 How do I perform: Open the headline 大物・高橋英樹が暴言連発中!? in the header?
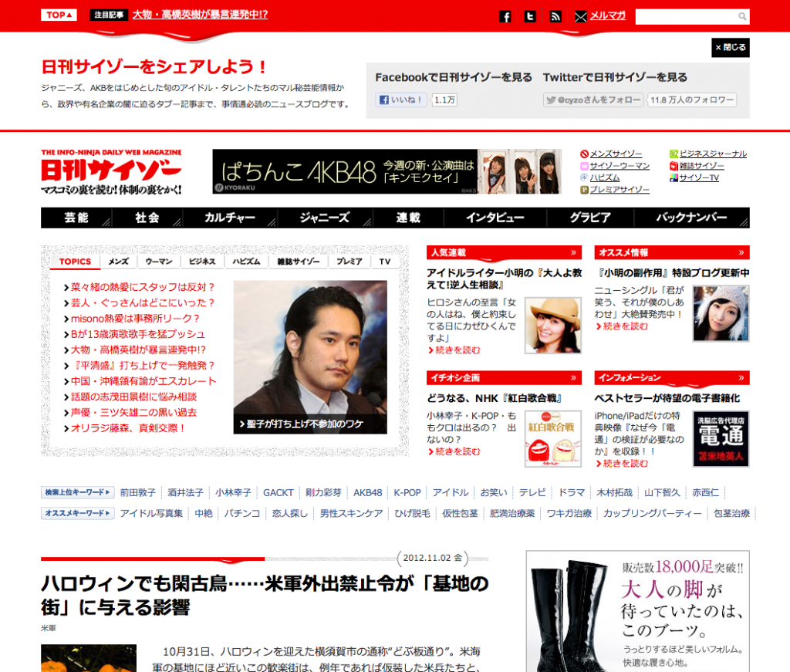click(200, 15)
